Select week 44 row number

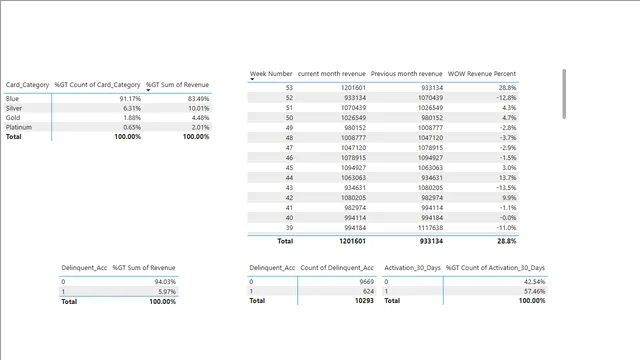[x=289, y=178]
